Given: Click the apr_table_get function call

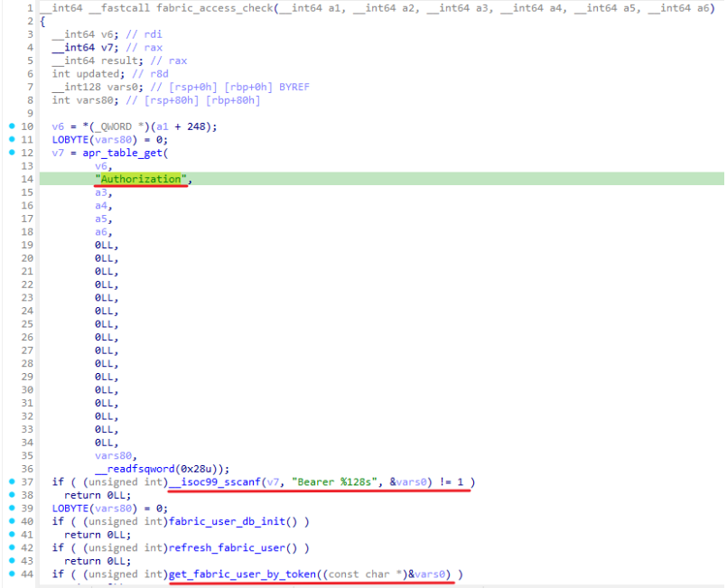Looking at the screenshot, I should [x=123, y=153].
